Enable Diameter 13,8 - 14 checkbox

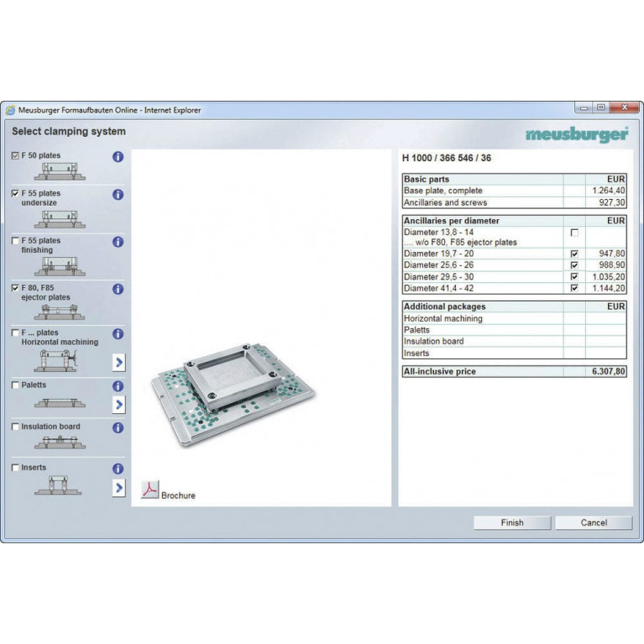574,233
